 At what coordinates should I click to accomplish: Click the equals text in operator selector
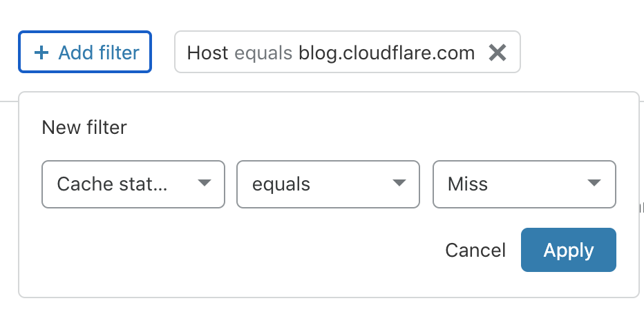click(x=281, y=184)
